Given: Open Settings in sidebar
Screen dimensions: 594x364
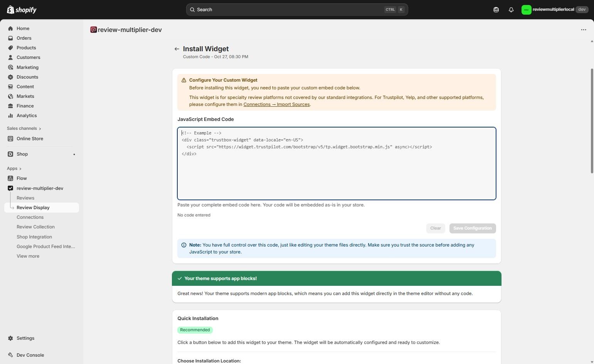Looking at the screenshot, I should tap(25, 338).
